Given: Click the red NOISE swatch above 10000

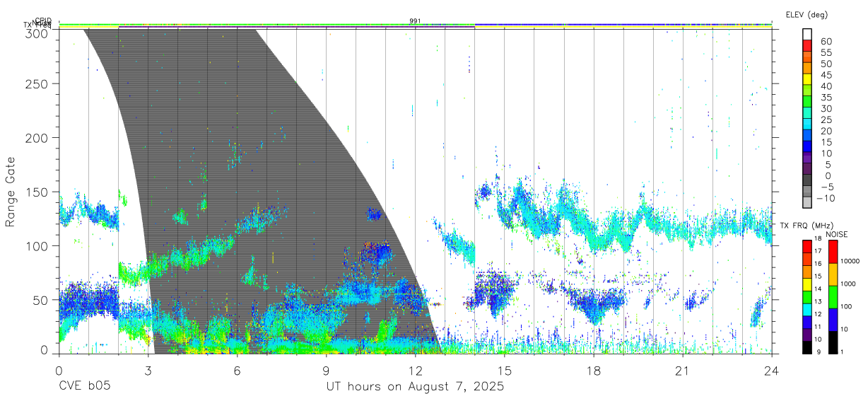Looking at the screenshot, I should click(833, 251).
